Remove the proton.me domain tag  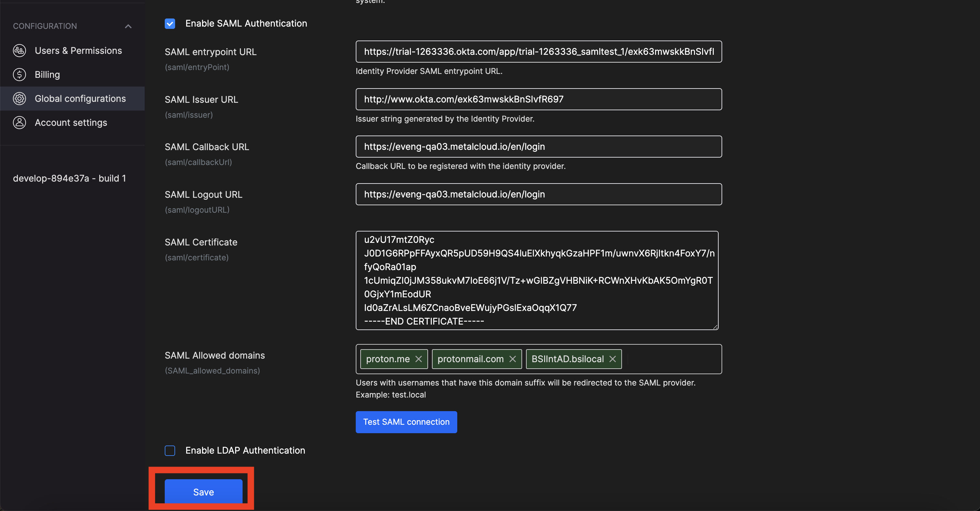pyautogui.click(x=418, y=359)
